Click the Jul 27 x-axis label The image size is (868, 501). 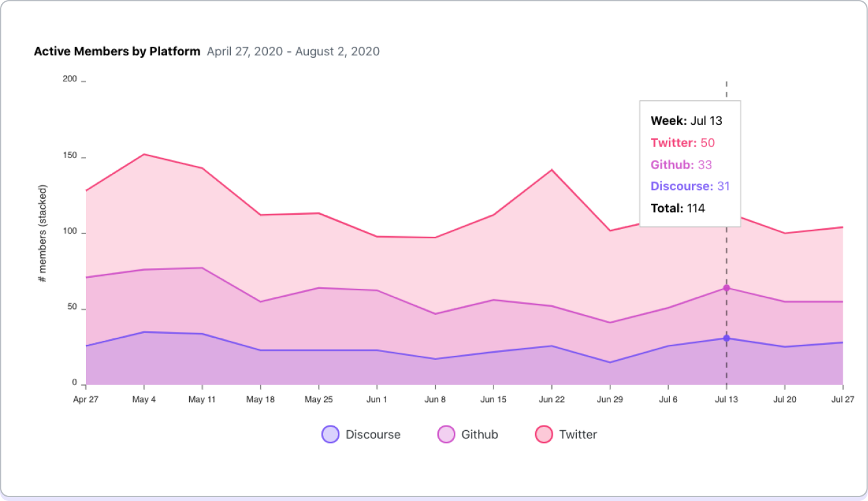[x=843, y=399]
